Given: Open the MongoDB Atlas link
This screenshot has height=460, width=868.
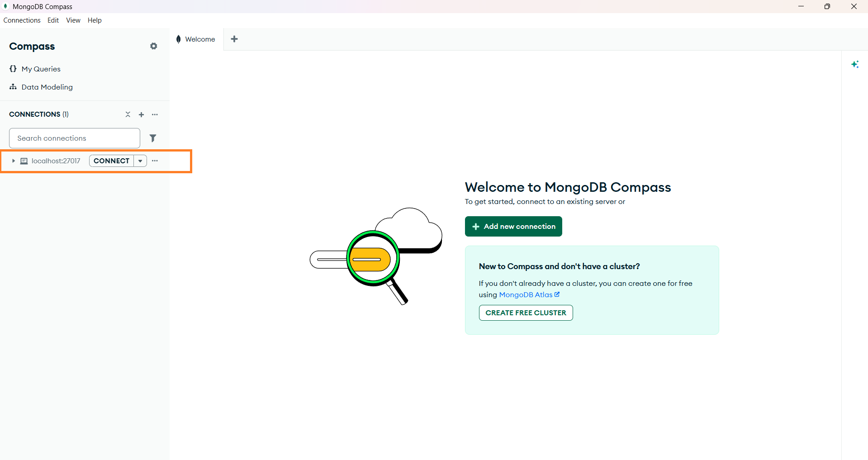Looking at the screenshot, I should 526,294.
